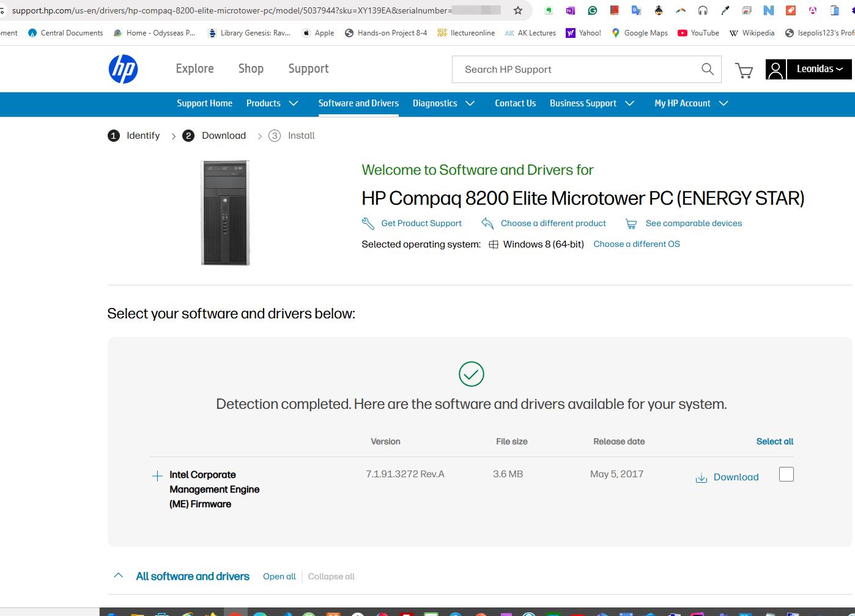This screenshot has height=616, width=855.
Task: Click the user profile avatar icon
Action: [x=775, y=69]
